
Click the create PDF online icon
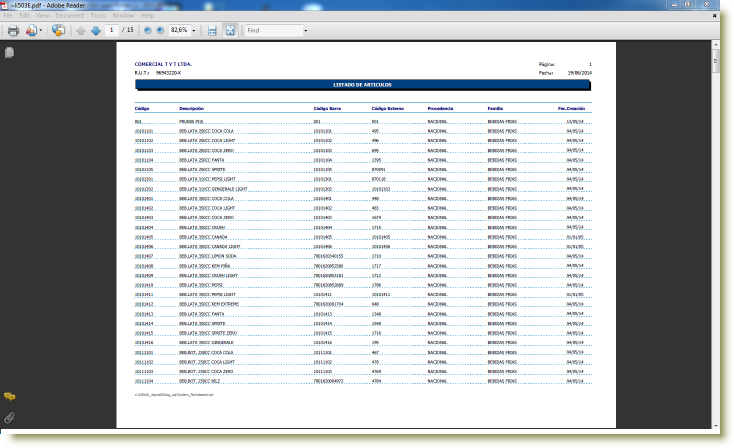point(30,30)
